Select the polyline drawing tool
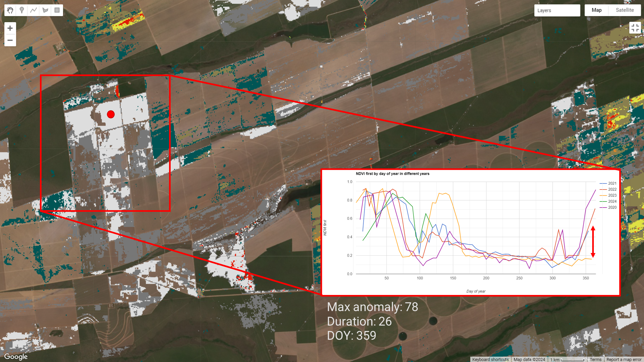644x362 pixels. (x=33, y=10)
